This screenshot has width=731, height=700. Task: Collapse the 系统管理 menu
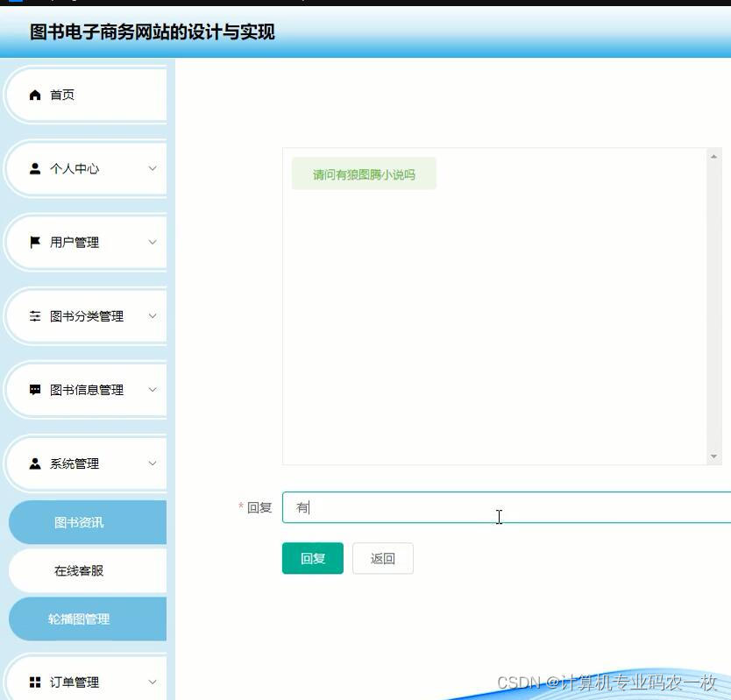point(153,463)
